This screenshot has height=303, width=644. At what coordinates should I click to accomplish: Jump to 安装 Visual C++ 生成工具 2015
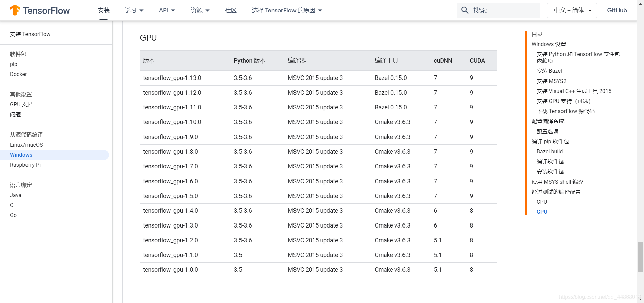point(574,91)
